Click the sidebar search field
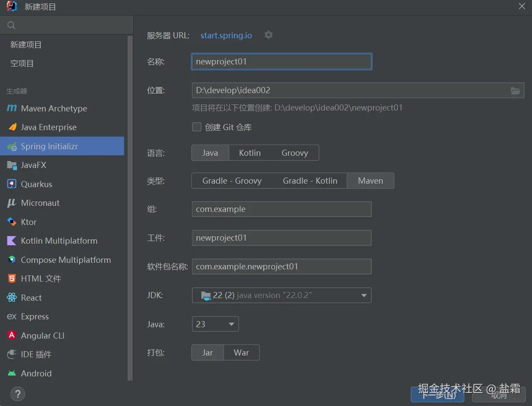Screen dimensions: 532x406 [67, 25]
